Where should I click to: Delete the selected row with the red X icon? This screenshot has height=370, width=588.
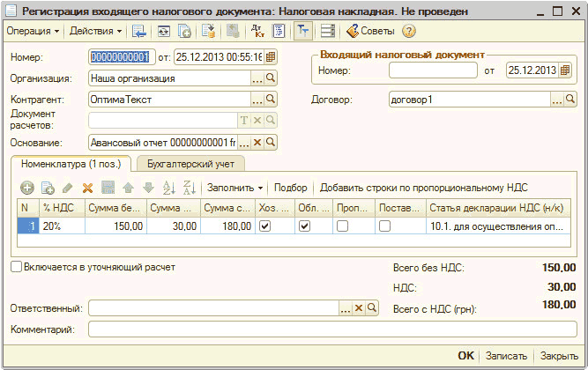(87, 188)
